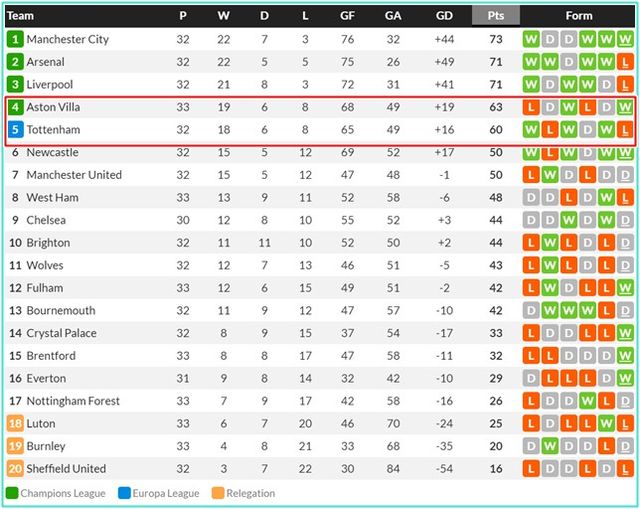Sort by GF column header
The width and height of the screenshot is (640, 509).
347,16
